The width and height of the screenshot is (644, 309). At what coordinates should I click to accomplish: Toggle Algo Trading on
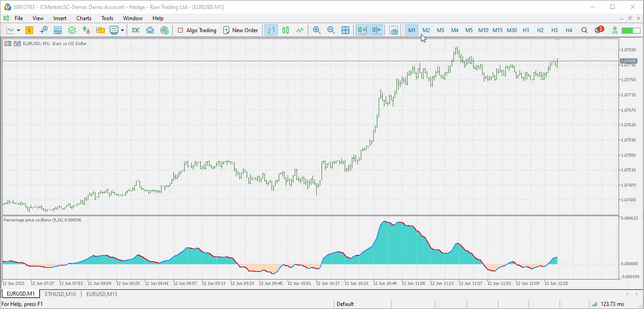coord(197,30)
